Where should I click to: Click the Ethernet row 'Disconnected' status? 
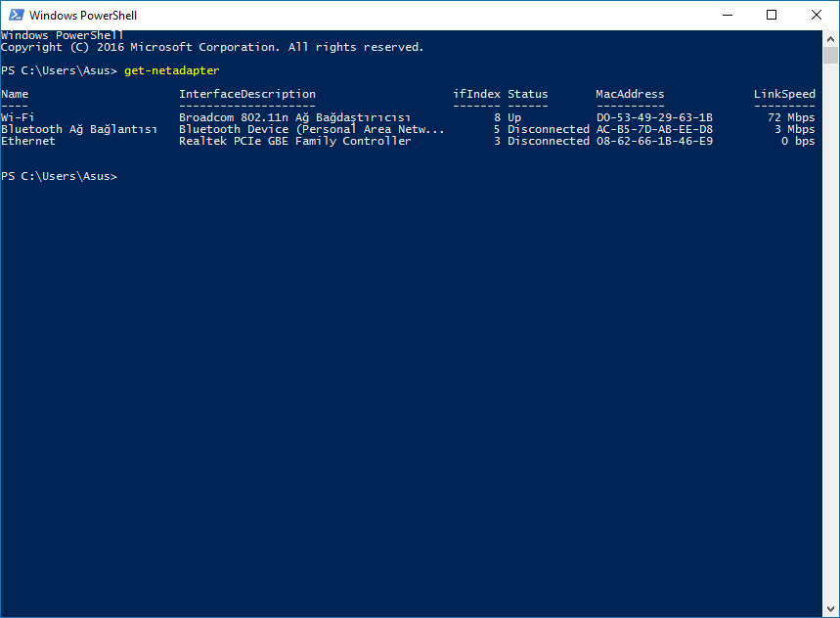tap(549, 141)
